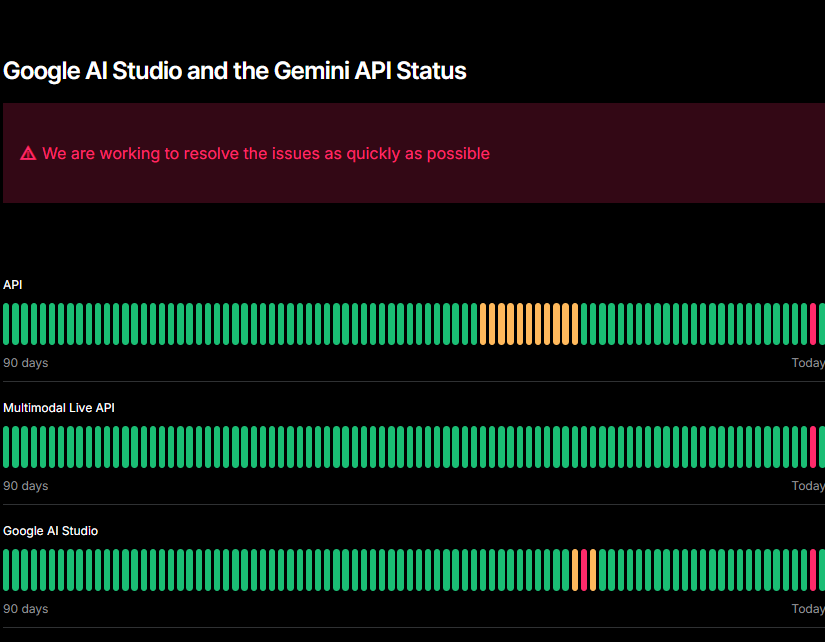Click the Multimodal Live API section label
Viewport: 825px width, 642px height.
click(x=59, y=408)
